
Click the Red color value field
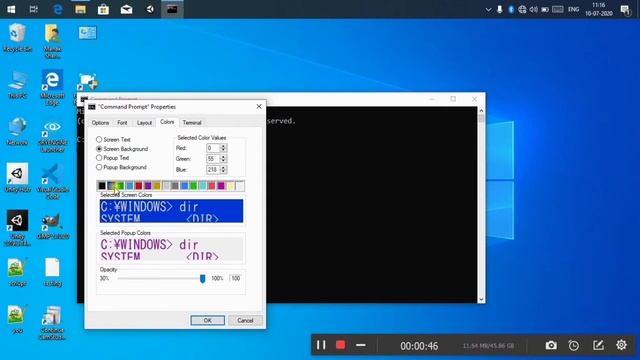(213, 148)
